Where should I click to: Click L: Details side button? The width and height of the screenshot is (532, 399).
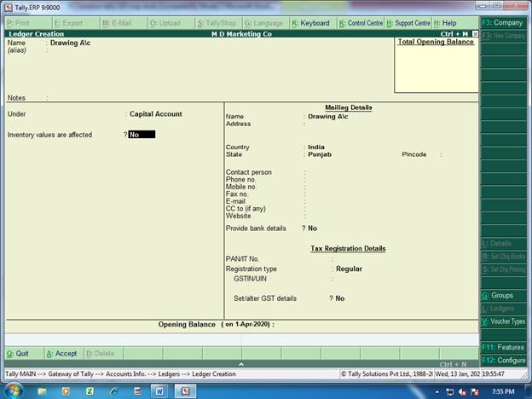[504, 243]
